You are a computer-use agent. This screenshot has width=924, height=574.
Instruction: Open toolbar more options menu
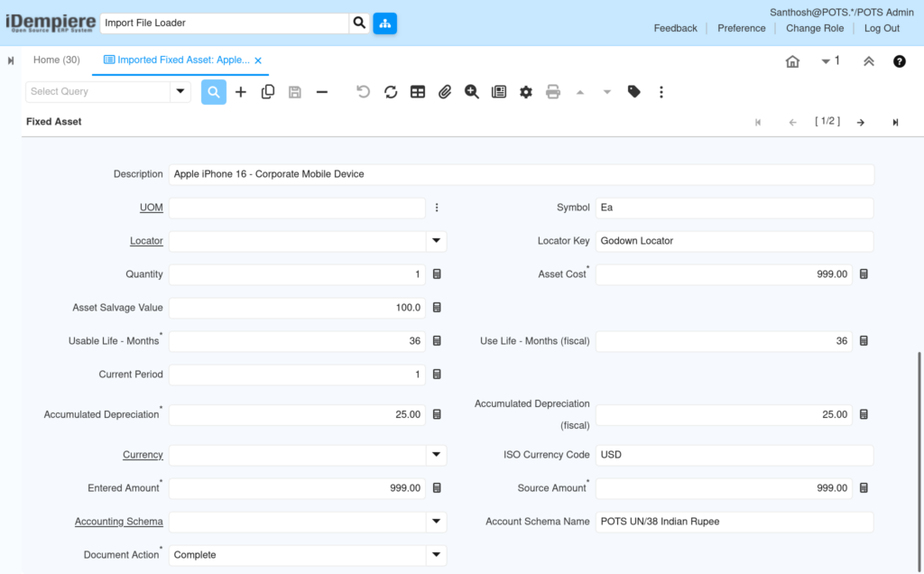click(x=661, y=92)
